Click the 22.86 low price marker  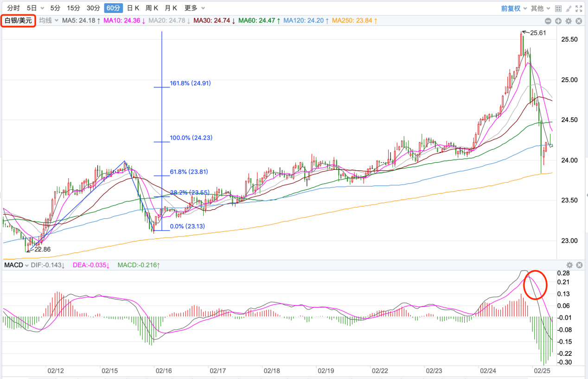click(x=42, y=249)
